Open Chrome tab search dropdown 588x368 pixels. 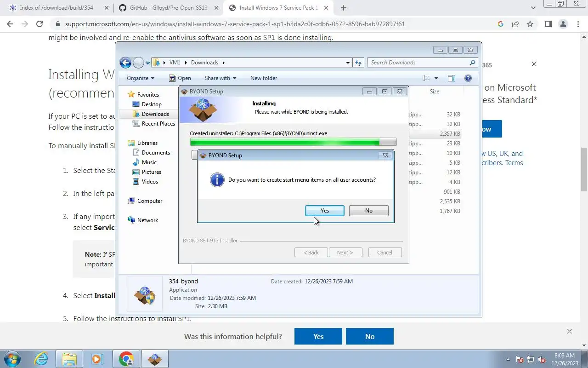pos(533,8)
